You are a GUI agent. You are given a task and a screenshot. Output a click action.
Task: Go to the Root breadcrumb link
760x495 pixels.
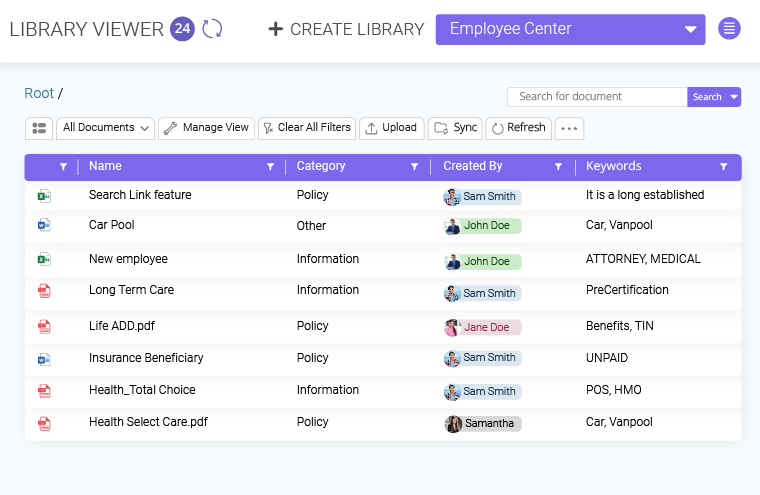[39, 93]
